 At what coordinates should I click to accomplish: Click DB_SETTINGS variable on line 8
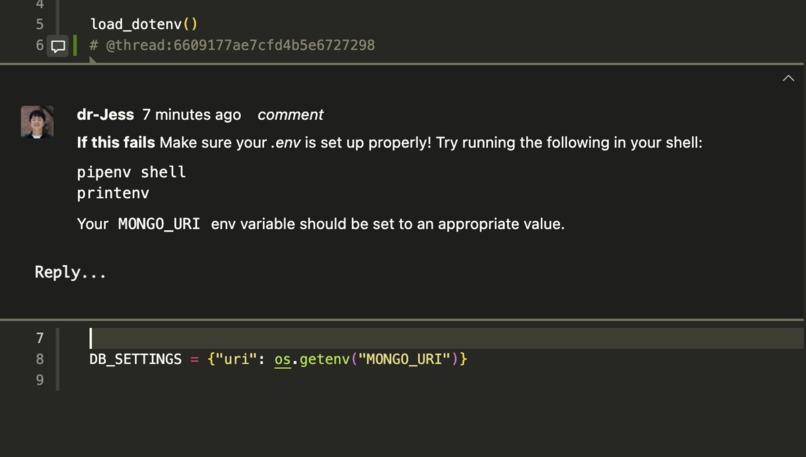[x=136, y=359]
